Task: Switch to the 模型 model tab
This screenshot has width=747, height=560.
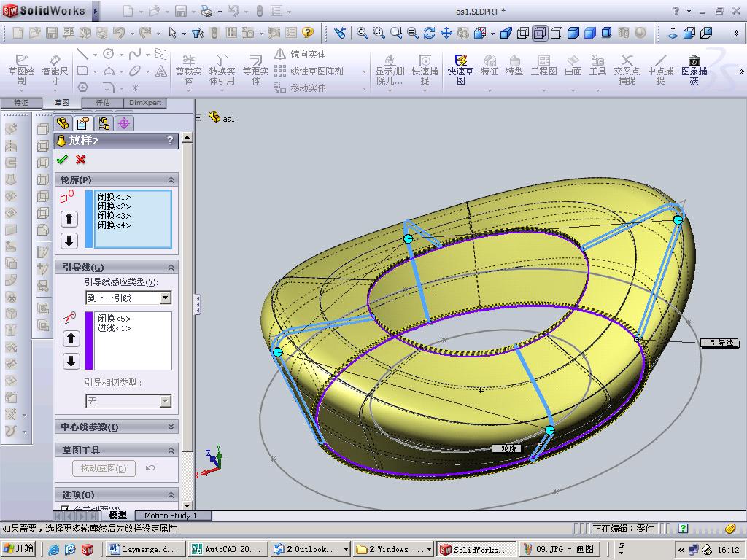Action: [x=117, y=516]
